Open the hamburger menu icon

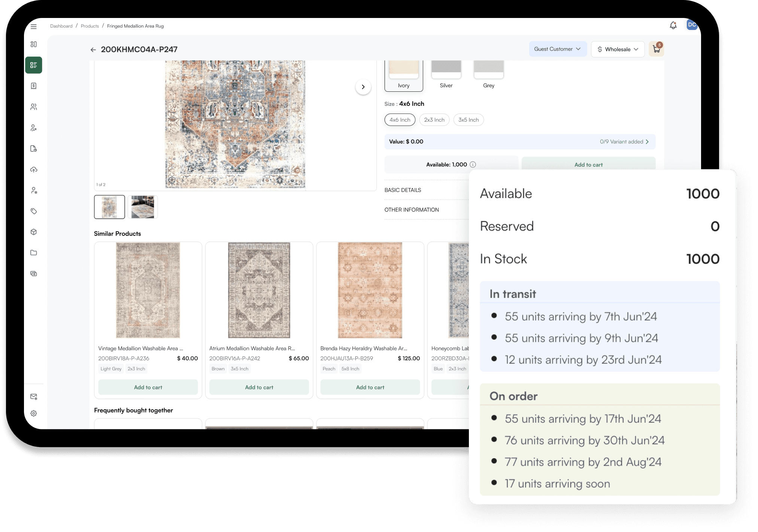coord(34,27)
